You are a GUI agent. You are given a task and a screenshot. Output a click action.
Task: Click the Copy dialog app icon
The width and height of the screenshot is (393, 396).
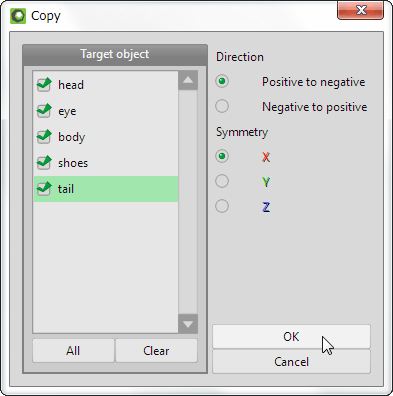click(x=18, y=16)
